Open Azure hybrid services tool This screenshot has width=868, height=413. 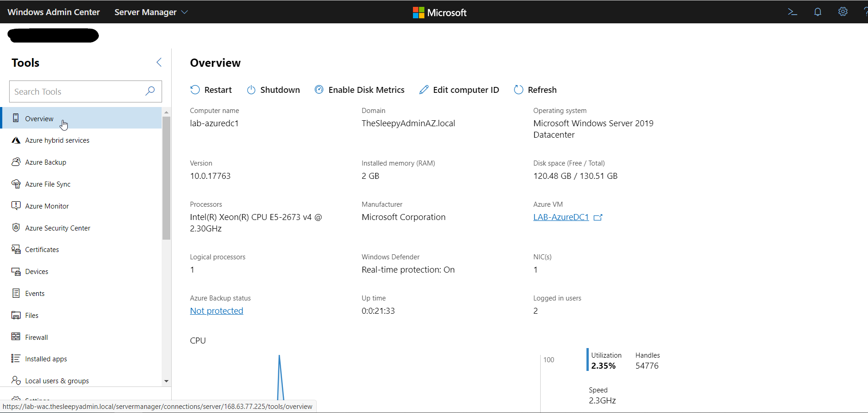tap(57, 140)
